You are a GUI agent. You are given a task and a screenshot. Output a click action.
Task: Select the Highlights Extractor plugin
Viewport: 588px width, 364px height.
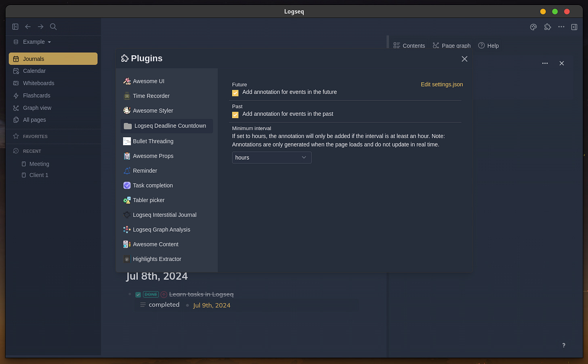(166, 259)
